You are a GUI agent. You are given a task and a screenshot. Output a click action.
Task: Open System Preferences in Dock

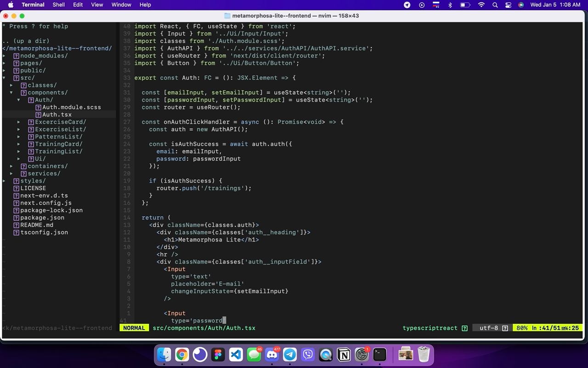pos(362,354)
